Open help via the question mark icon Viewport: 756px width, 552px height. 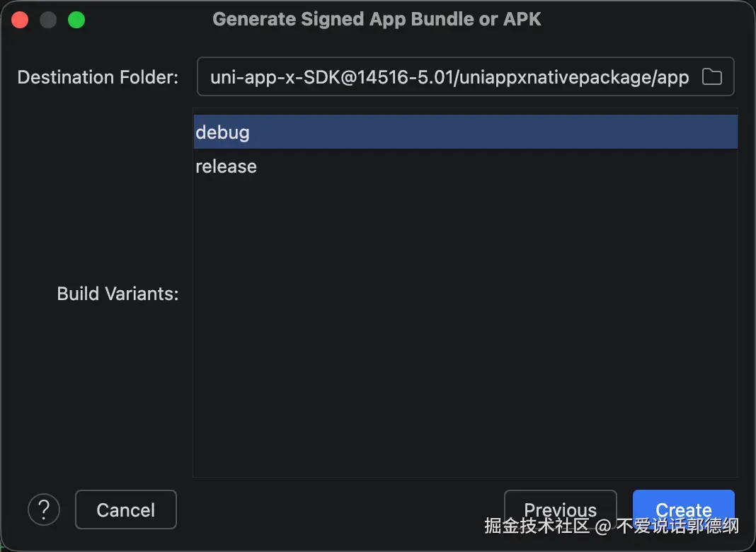pos(44,510)
